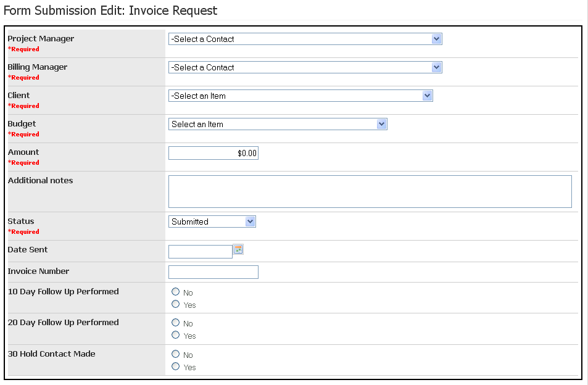This screenshot has height=385, width=588.
Task: Click into the Additional notes text area
Action: (x=370, y=191)
